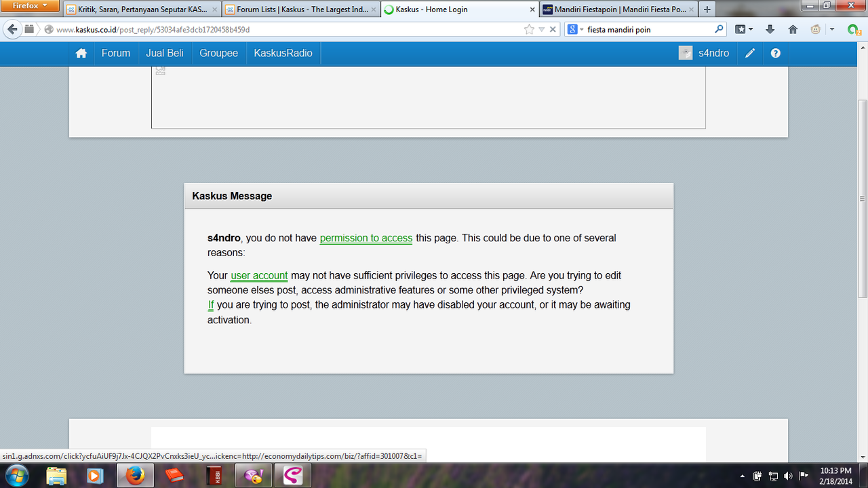Open the Windows Start button
Image resolution: width=868 pixels, height=488 pixels.
(x=16, y=475)
